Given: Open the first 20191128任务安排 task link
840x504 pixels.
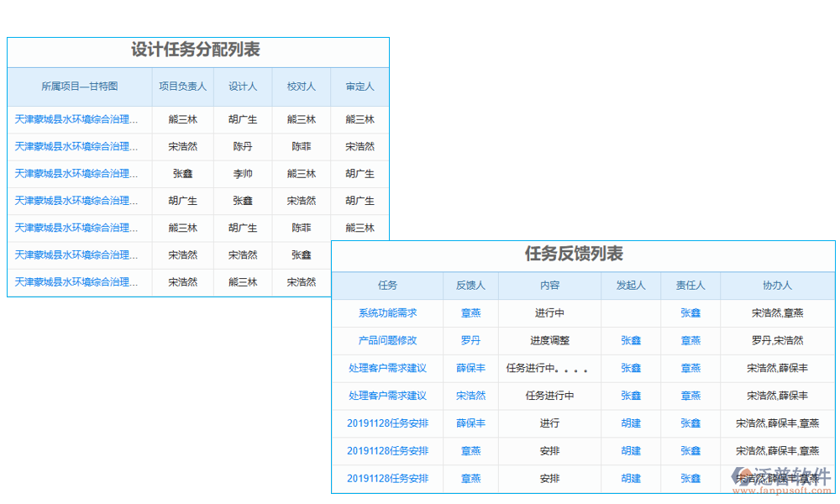Looking at the screenshot, I should coord(386,423).
